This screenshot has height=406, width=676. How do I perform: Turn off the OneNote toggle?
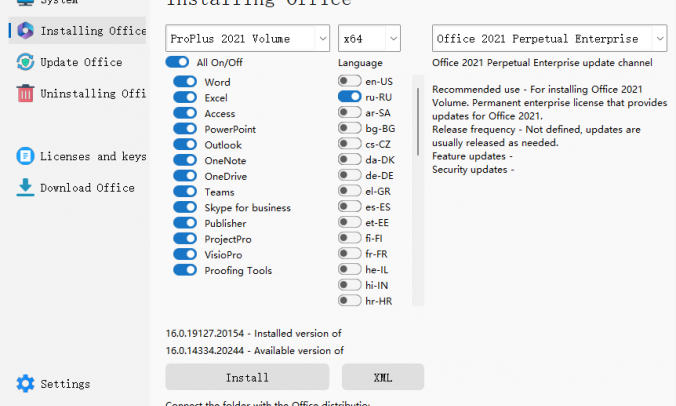pyautogui.click(x=185, y=160)
